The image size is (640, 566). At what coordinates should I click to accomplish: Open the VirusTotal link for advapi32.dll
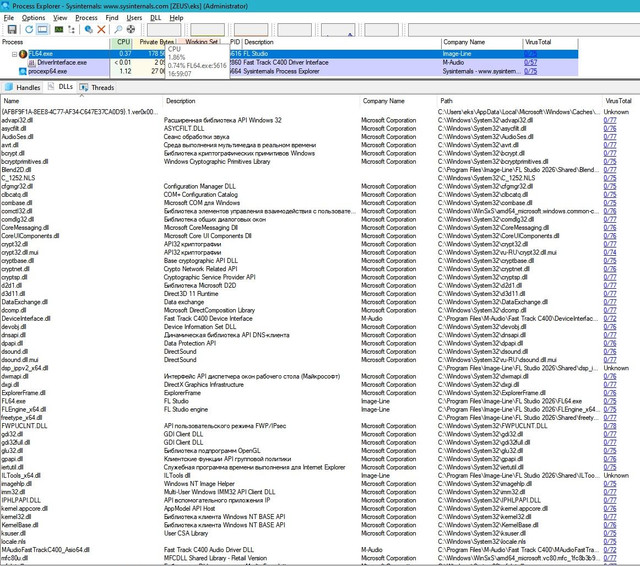pos(610,120)
